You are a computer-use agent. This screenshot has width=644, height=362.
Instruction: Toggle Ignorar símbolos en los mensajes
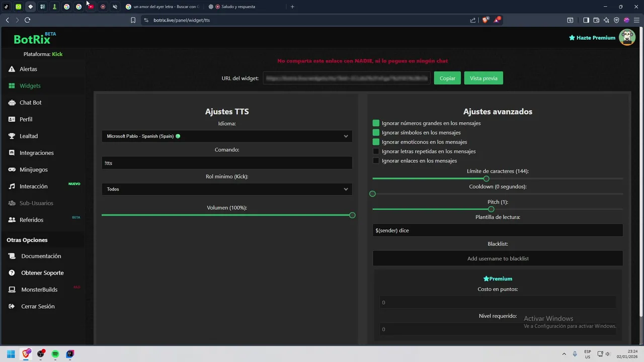point(376,133)
